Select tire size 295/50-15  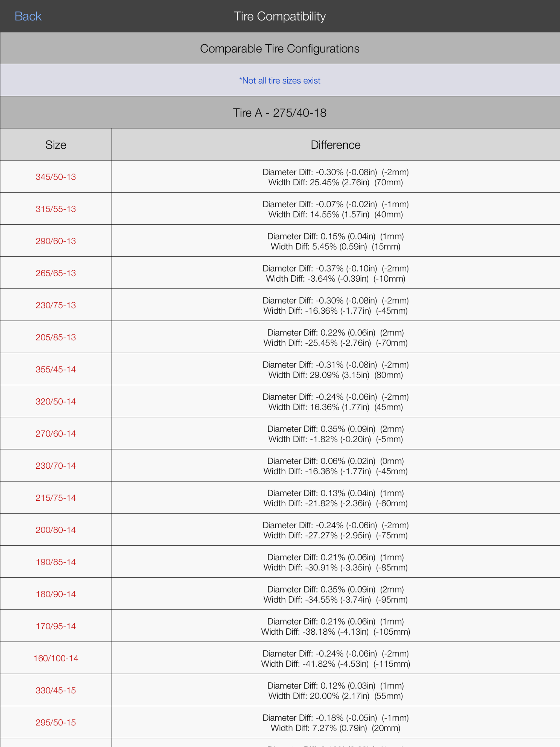click(56, 722)
